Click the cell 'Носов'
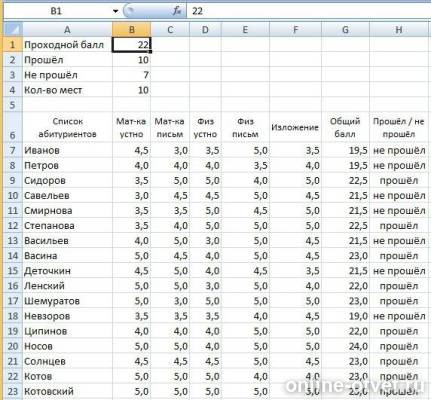Screen dimensions: 431x400 [x=67, y=346]
